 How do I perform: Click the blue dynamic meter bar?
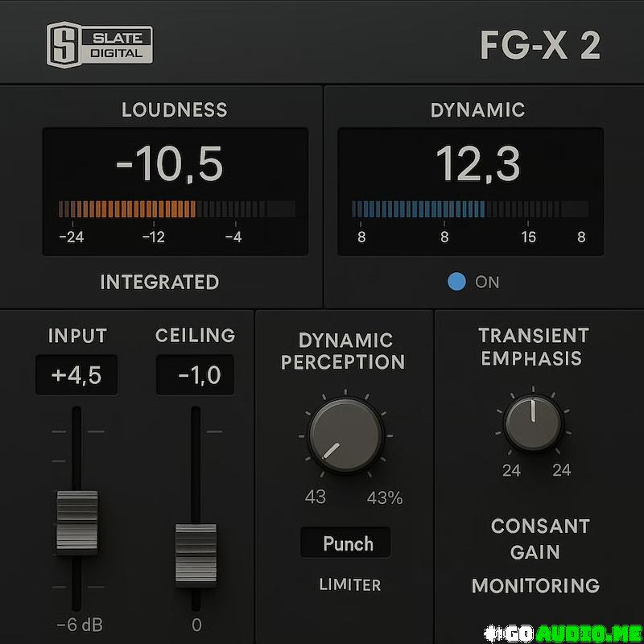(x=419, y=209)
